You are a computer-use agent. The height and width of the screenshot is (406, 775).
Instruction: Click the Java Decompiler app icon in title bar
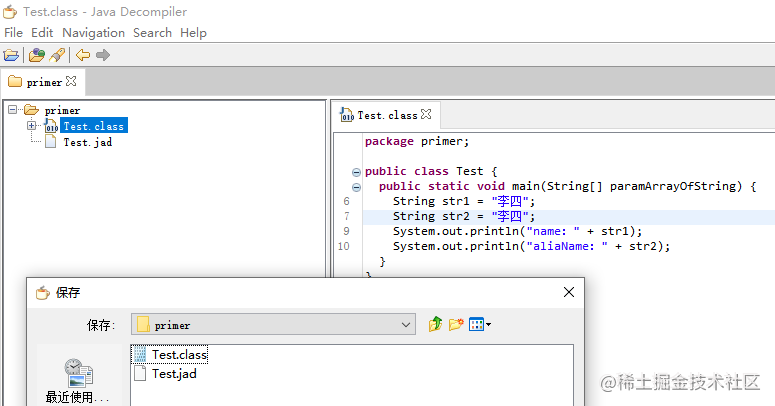point(10,11)
